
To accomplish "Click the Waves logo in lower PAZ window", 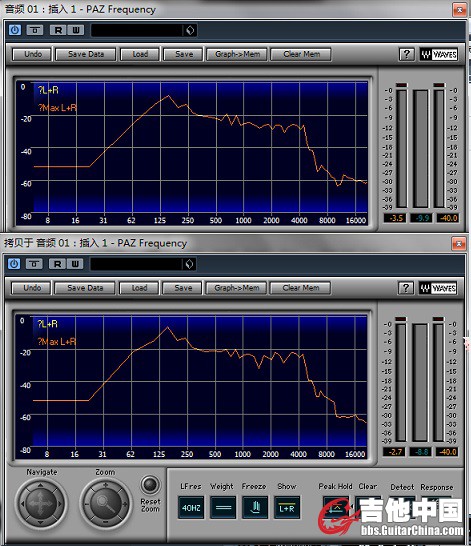I will [x=438, y=288].
